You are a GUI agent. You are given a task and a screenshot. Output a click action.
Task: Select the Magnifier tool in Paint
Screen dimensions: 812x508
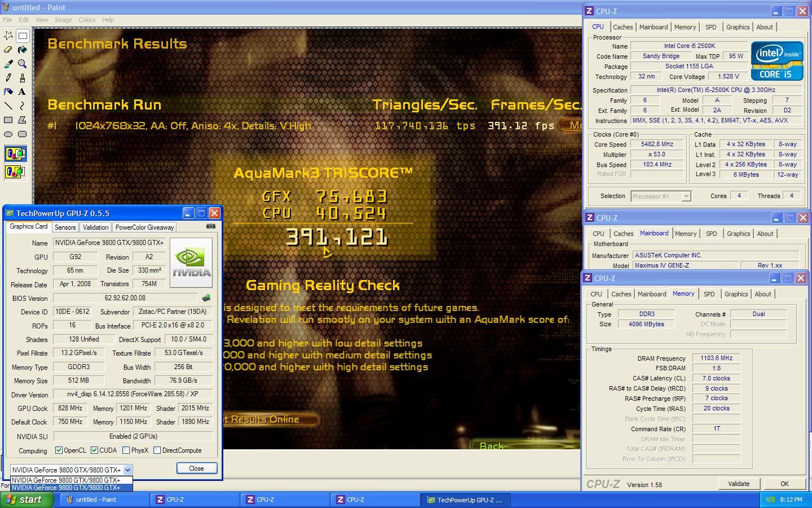pyautogui.click(x=23, y=64)
